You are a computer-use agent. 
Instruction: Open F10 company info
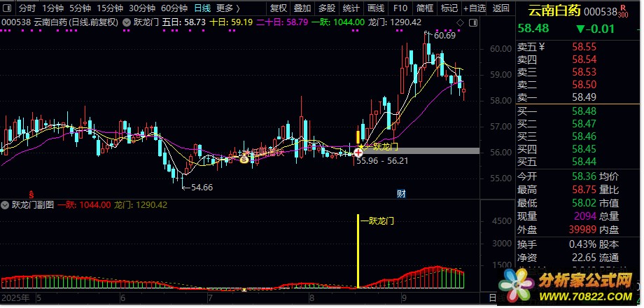coord(400,8)
